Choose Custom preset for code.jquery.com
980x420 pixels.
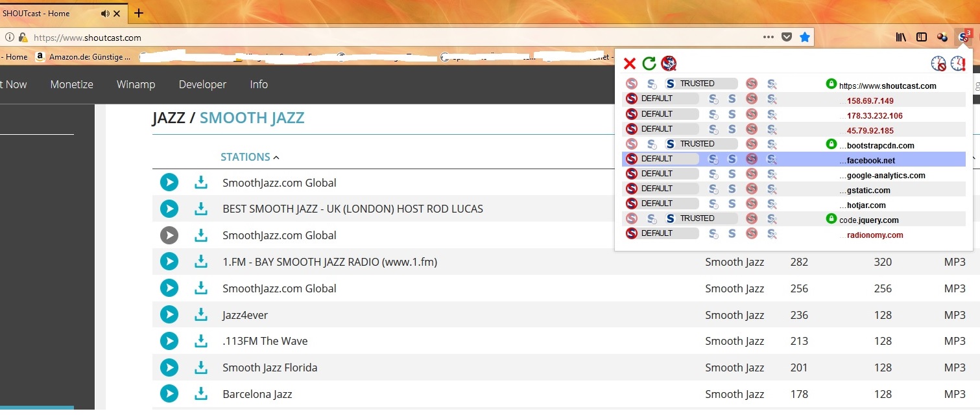[772, 218]
